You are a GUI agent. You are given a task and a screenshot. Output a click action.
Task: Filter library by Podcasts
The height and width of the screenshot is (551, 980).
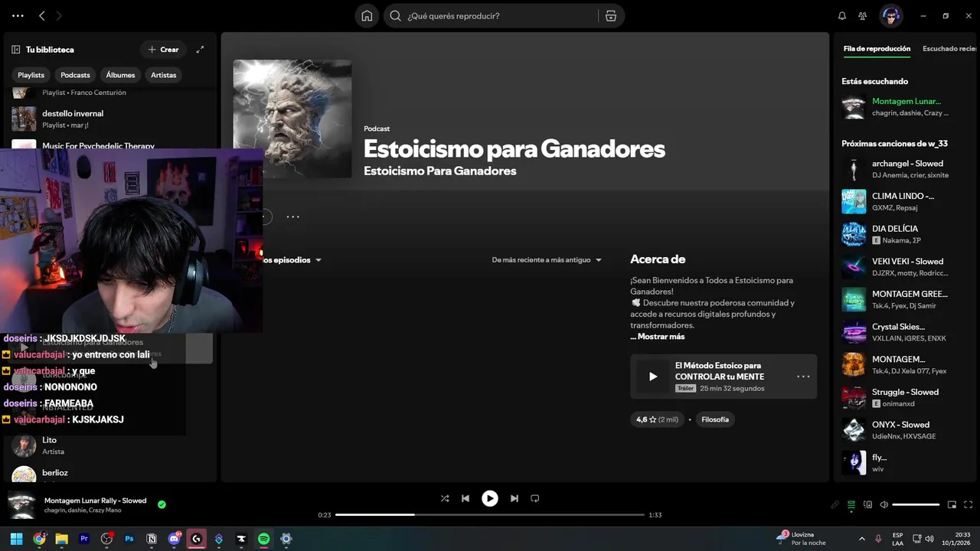tap(75, 75)
